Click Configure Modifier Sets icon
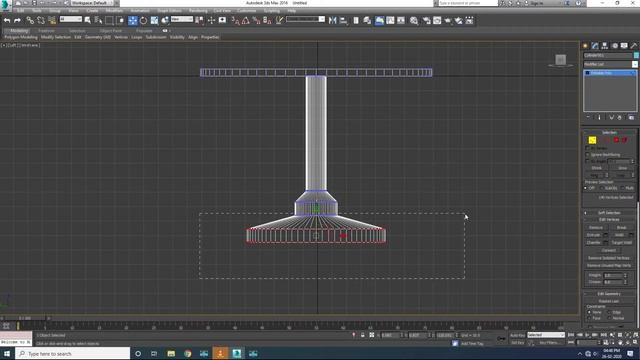Screen dimensions: 640x360 (631, 118)
